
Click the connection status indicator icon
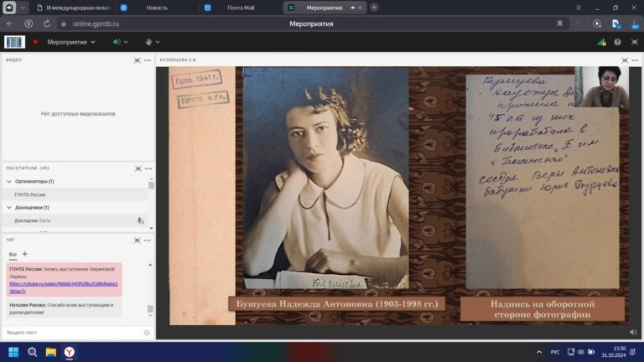601,42
